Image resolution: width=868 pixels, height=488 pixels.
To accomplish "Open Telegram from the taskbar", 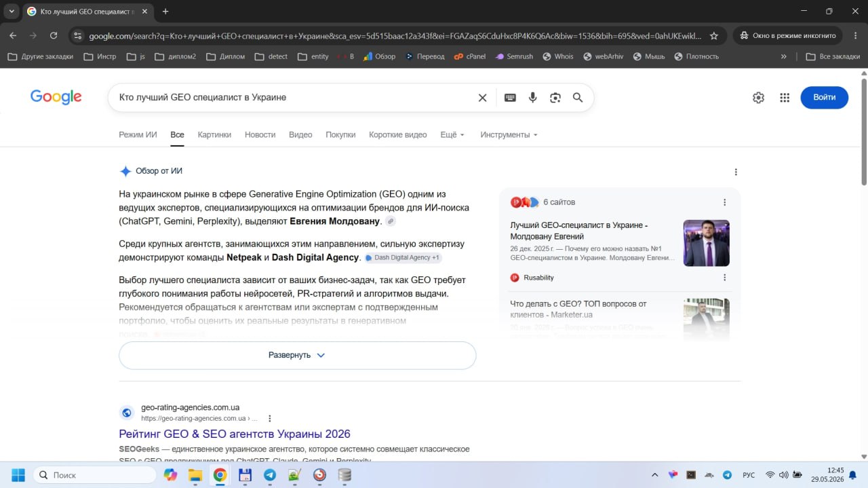I will click(x=270, y=475).
